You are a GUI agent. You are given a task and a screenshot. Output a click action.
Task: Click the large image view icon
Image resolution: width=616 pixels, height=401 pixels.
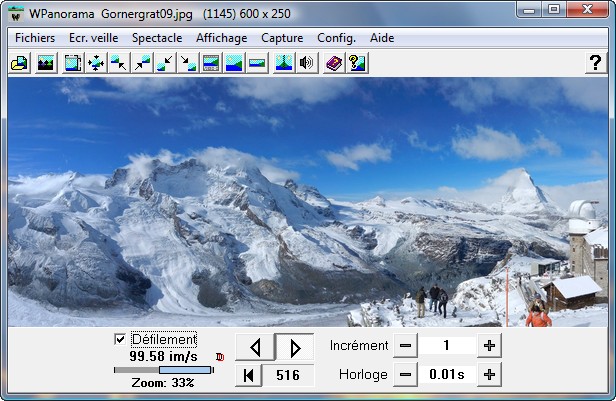tap(234, 63)
